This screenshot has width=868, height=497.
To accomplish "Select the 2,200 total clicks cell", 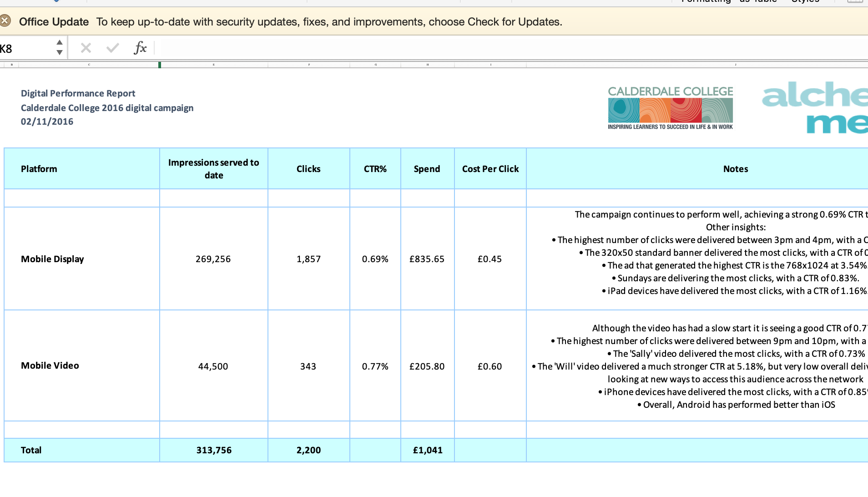I will pyautogui.click(x=309, y=450).
